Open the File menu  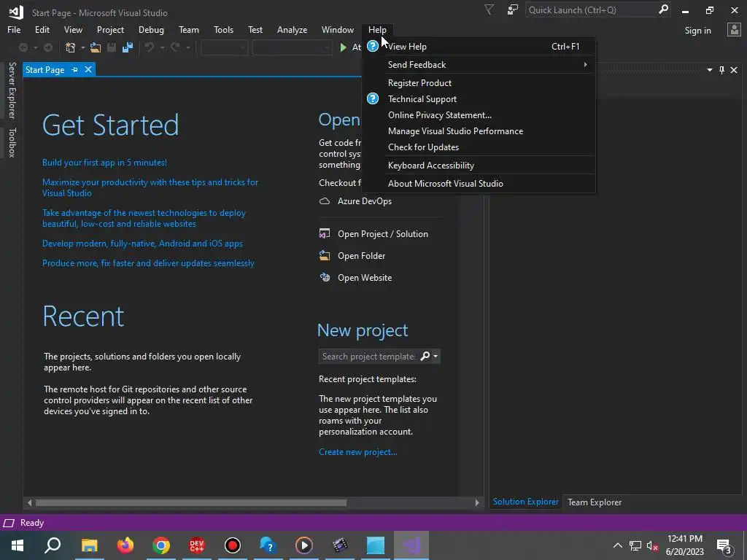14,29
